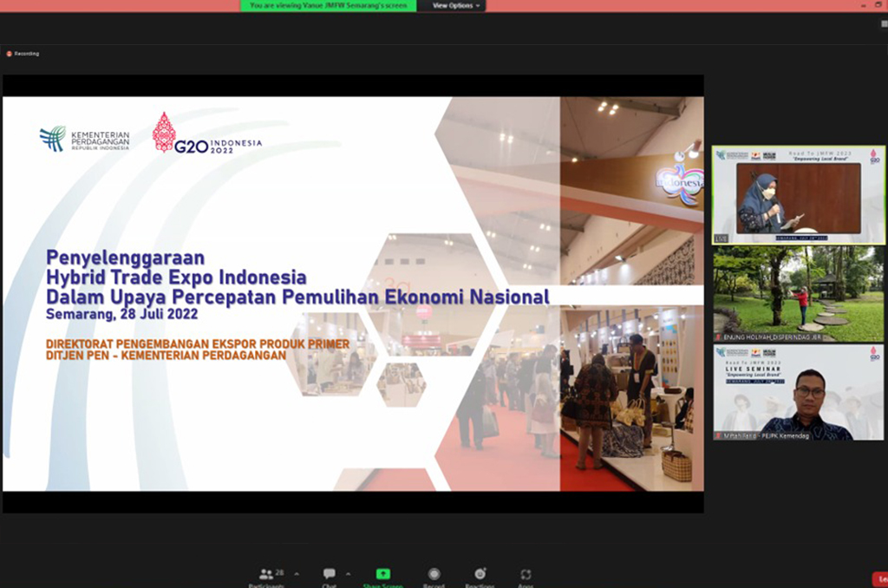
Task: Click the red Leave meeting button
Action: pos(879,578)
